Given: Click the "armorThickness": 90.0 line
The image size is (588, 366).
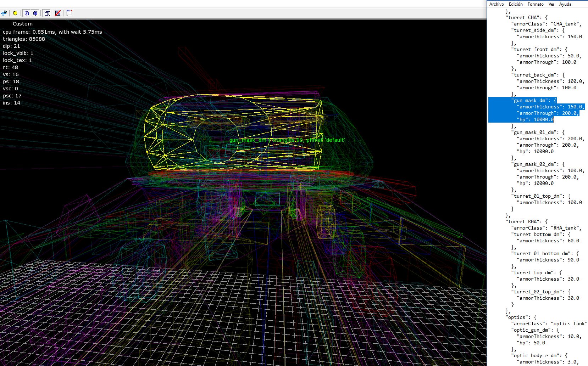Looking at the screenshot, I should point(548,260).
